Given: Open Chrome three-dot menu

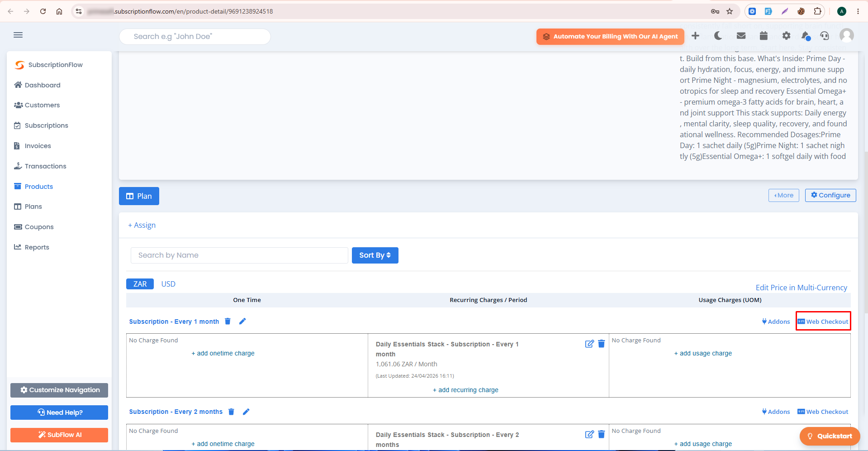Looking at the screenshot, I should click(x=858, y=11).
